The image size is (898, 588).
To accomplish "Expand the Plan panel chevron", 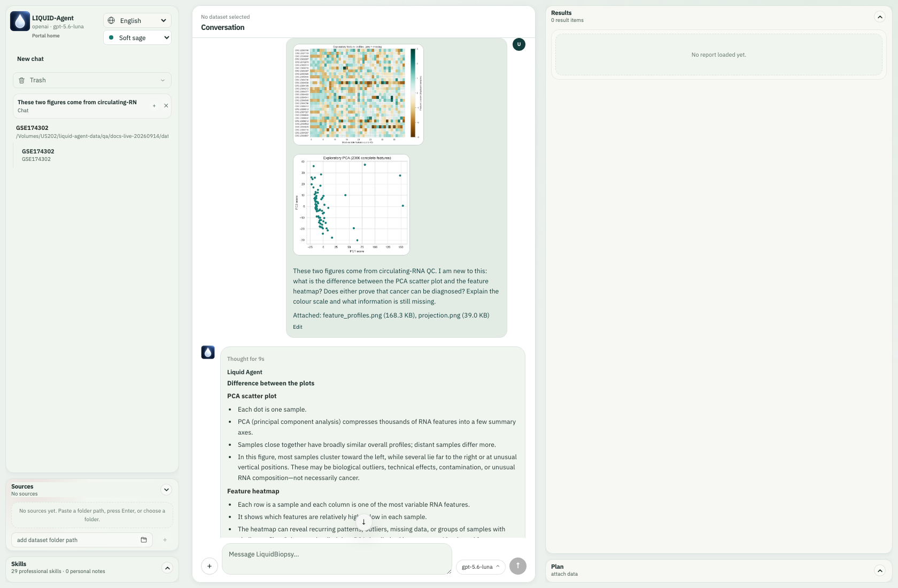I will pyautogui.click(x=880, y=570).
